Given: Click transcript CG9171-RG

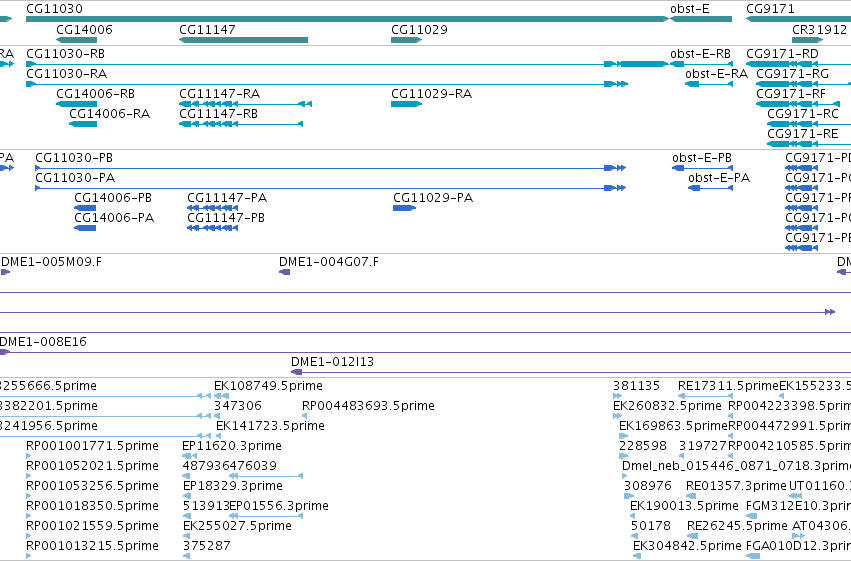Looking at the screenshot, I should pyautogui.click(x=804, y=84).
